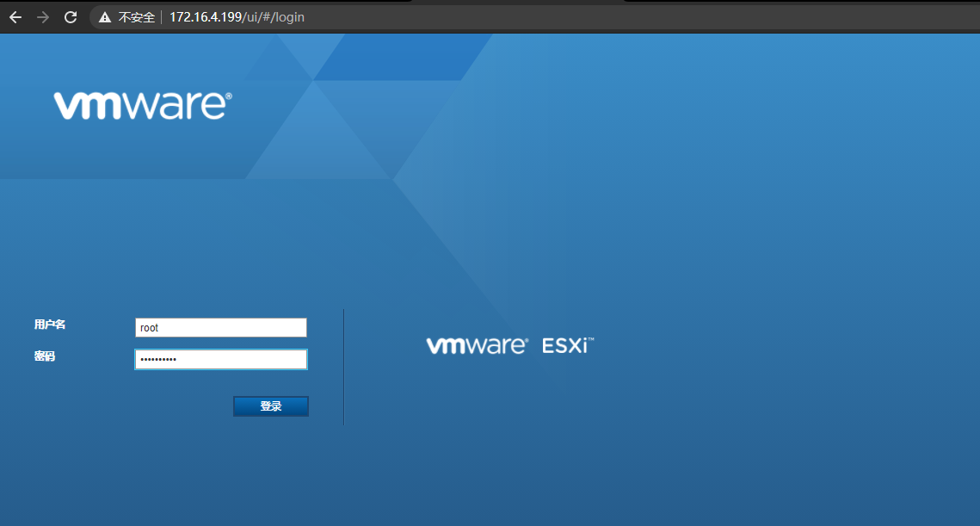Focus the address bar URL 172.16.4.199/ui/#/login
Screen dimensions: 980x526
click(237, 17)
